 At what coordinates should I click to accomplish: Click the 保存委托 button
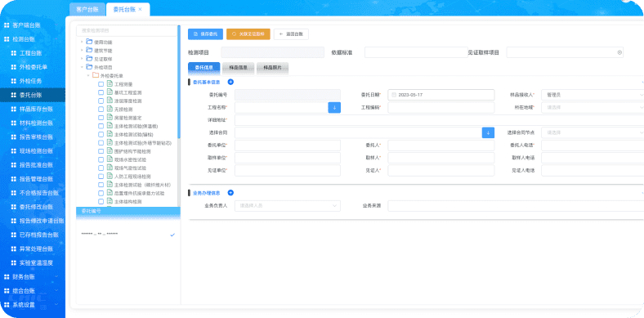(205, 34)
